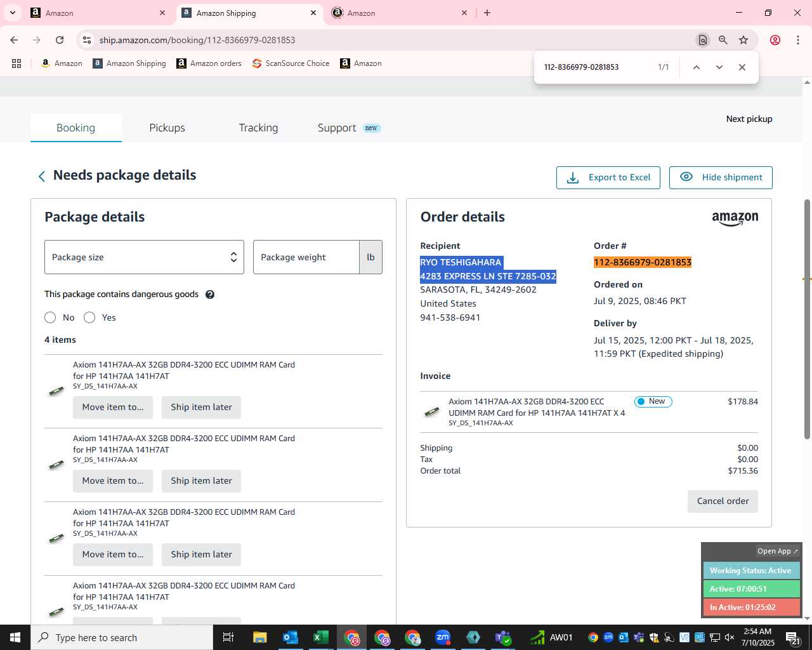Click the Windows search box
Screen dimensions: 812x650
pyautogui.click(x=122, y=637)
